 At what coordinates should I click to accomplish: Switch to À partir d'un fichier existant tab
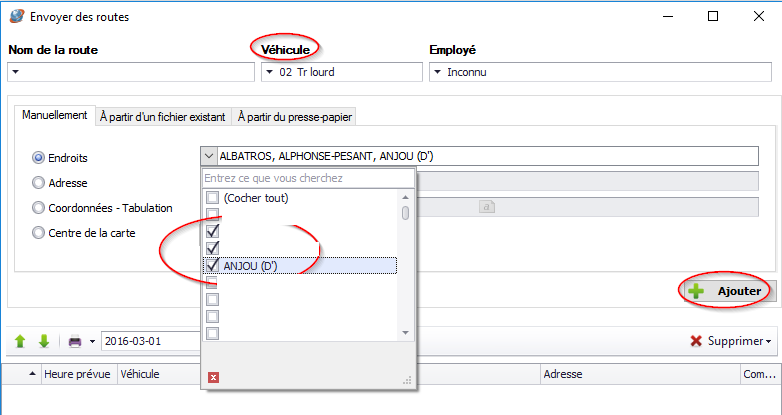(164, 116)
